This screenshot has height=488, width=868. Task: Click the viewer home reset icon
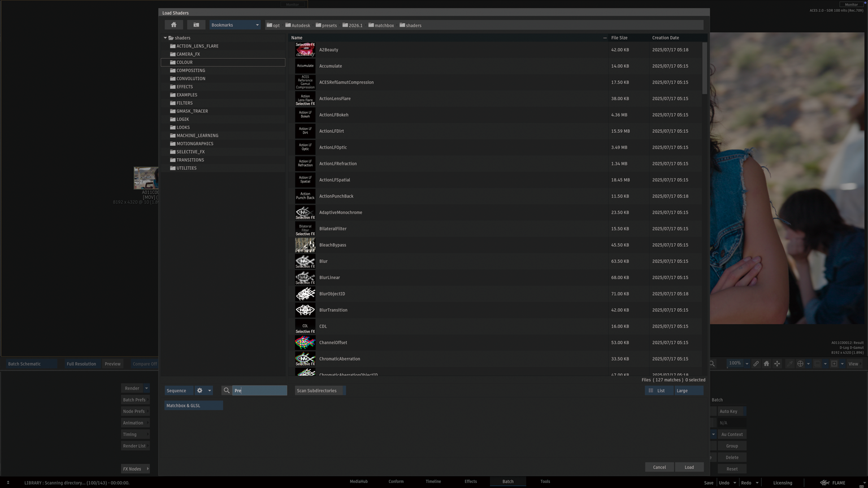766,364
